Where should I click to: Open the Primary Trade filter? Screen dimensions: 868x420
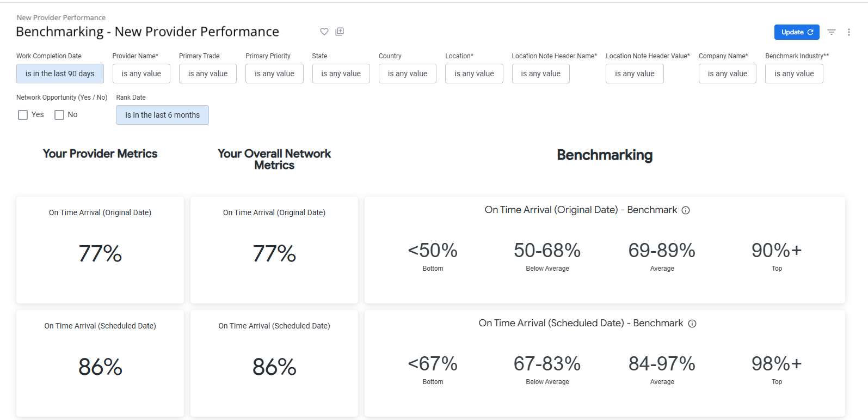click(207, 74)
